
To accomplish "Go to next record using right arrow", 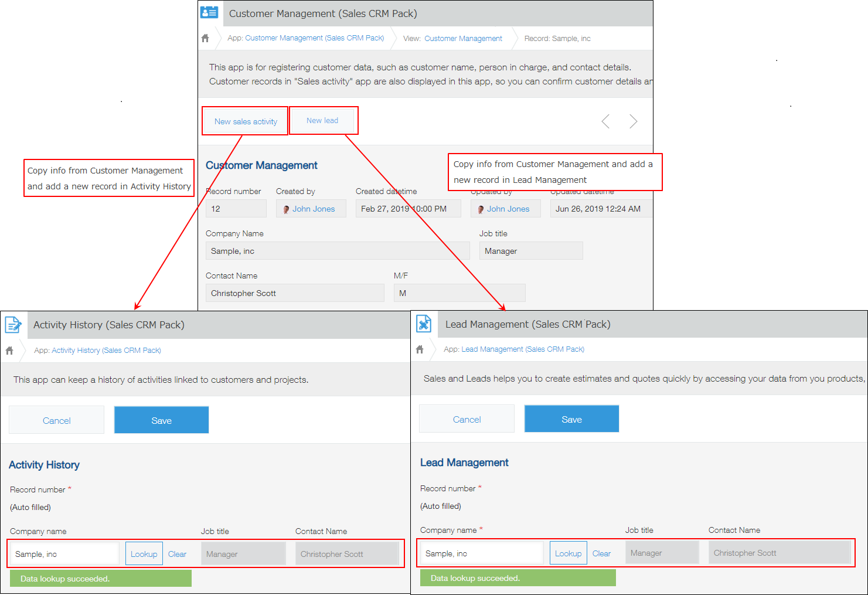I will [633, 121].
